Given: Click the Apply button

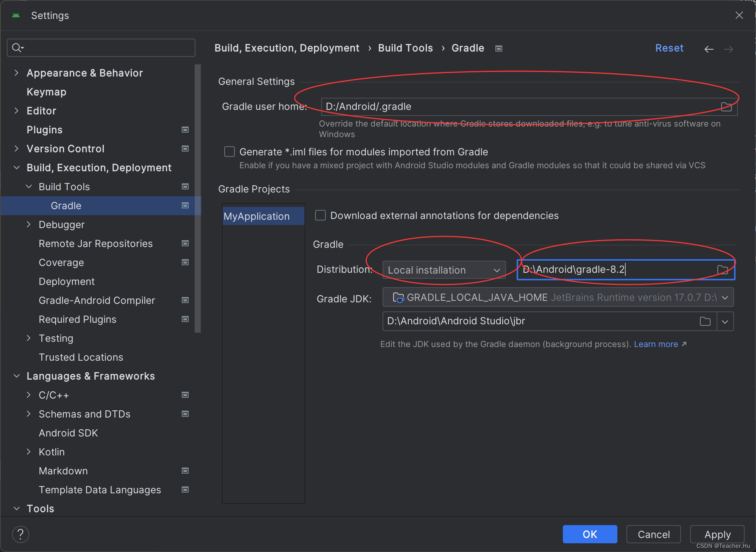Looking at the screenshot, I should (x=717, y=534).
